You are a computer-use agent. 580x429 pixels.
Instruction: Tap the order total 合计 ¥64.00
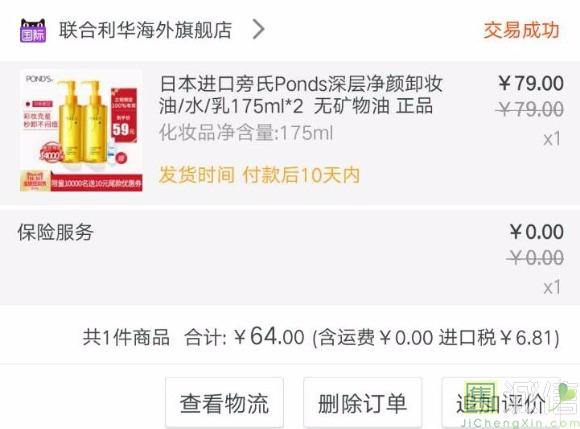[x=245, y=337]
